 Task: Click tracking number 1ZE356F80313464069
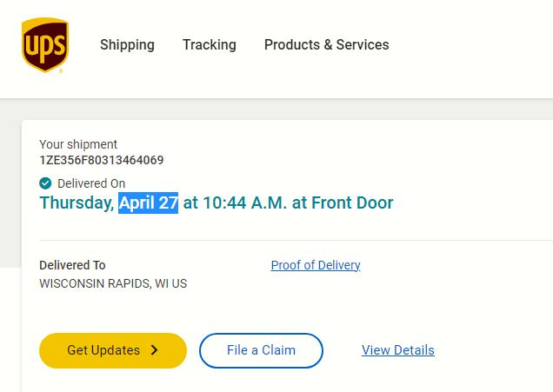point(101,160)
